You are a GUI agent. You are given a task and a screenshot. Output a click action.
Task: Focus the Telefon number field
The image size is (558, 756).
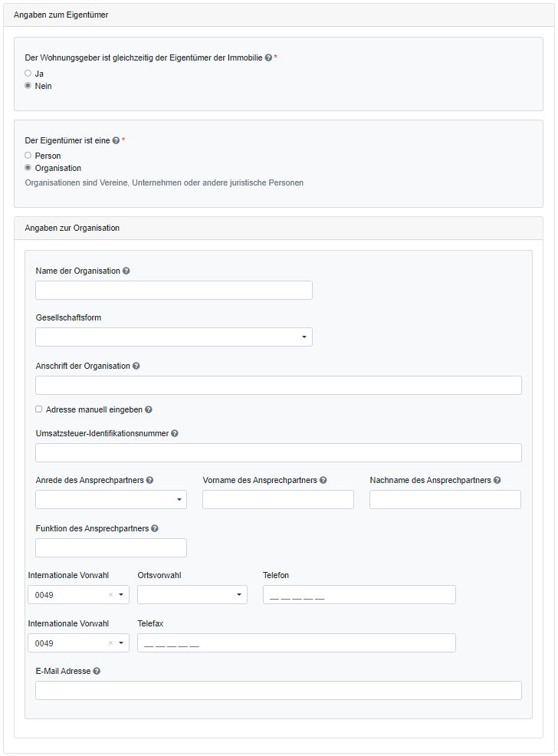[359, 595]
